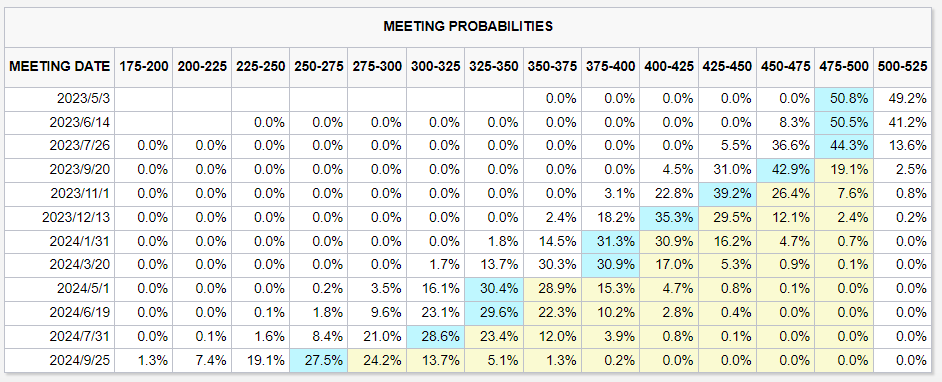Click the 350-375 column header
The width and height of the screenshot is (942, 382).
553,67
